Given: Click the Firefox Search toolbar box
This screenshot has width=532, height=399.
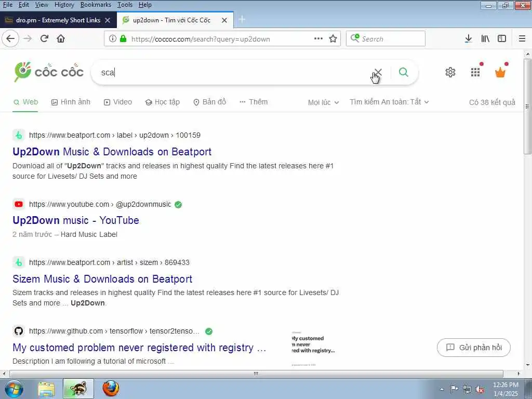Looking at the screenshot, I should [x=385, y=38].
